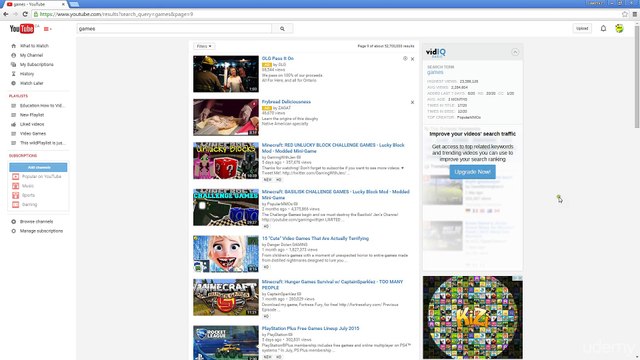Image resolution: width=640 pixels, height=360 pixels.
Task: Open My Subscriptions in the sidebar
Action: pyautogui.click(x=37, y=64)
